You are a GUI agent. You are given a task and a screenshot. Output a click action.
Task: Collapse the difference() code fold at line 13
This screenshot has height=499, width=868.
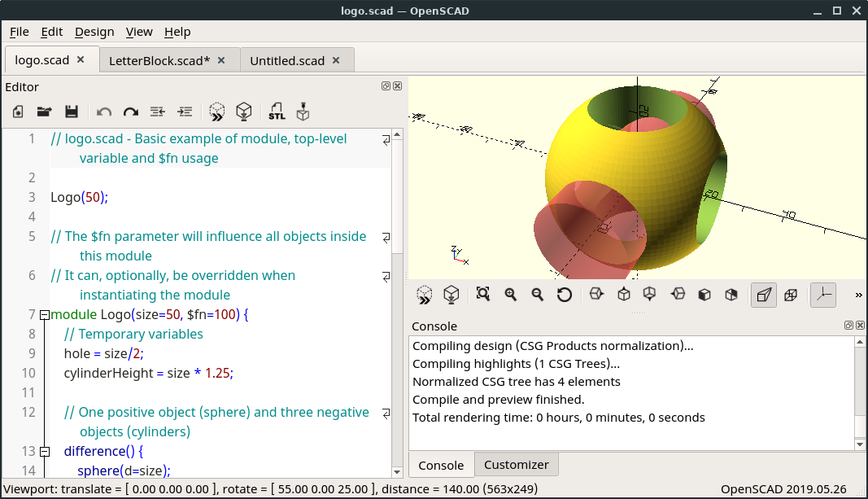point(44,451)
